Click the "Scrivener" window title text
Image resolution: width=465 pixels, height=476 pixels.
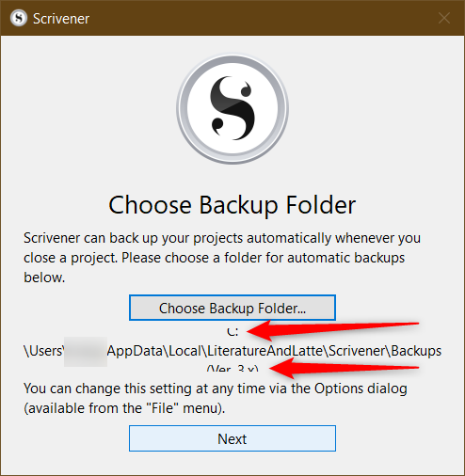[61, 19]
